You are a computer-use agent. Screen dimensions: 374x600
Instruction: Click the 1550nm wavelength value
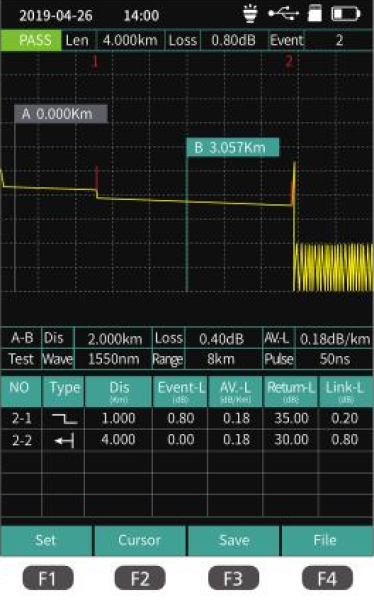[113, 359]
